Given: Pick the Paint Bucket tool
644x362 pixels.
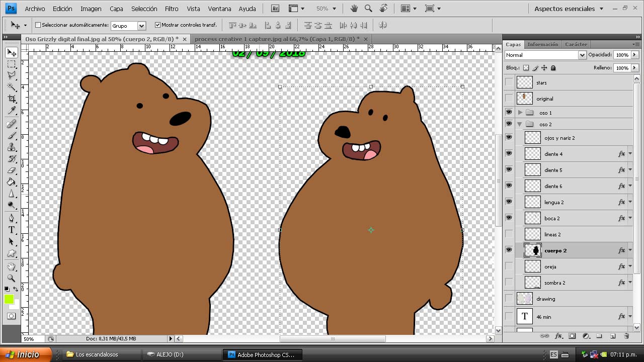Looking at the screenshot, I should tap(11, 182).
